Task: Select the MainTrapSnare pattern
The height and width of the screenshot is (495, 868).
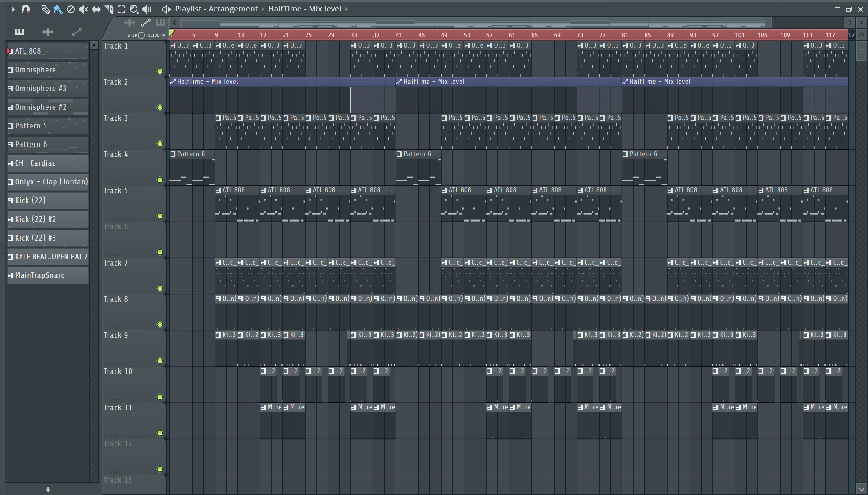Action: [48, 275]
